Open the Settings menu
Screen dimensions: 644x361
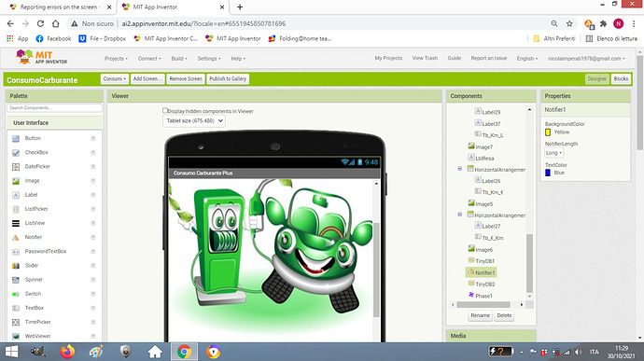pos(209,59)
